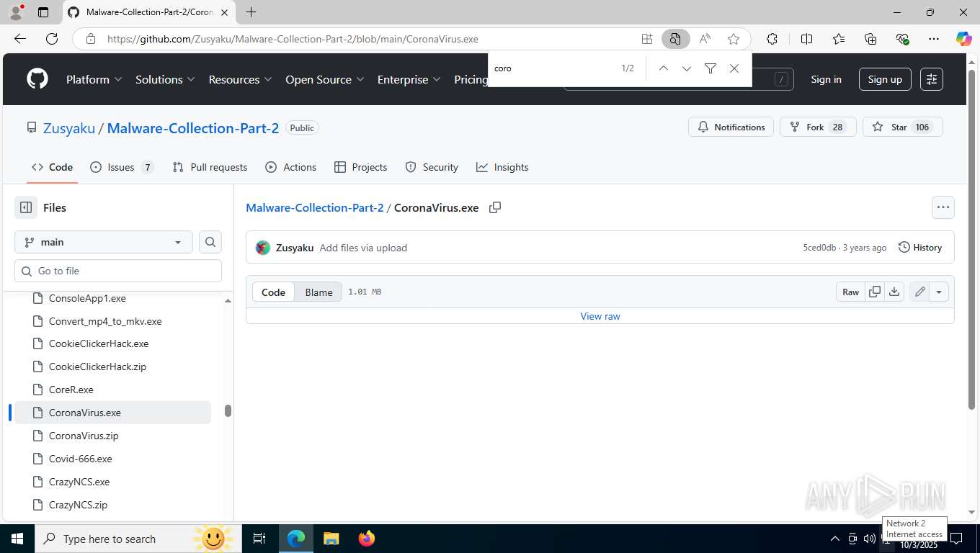This screenshot has width=980, height=553.
Task: Go to previous find result
Action: pos(664,68)
